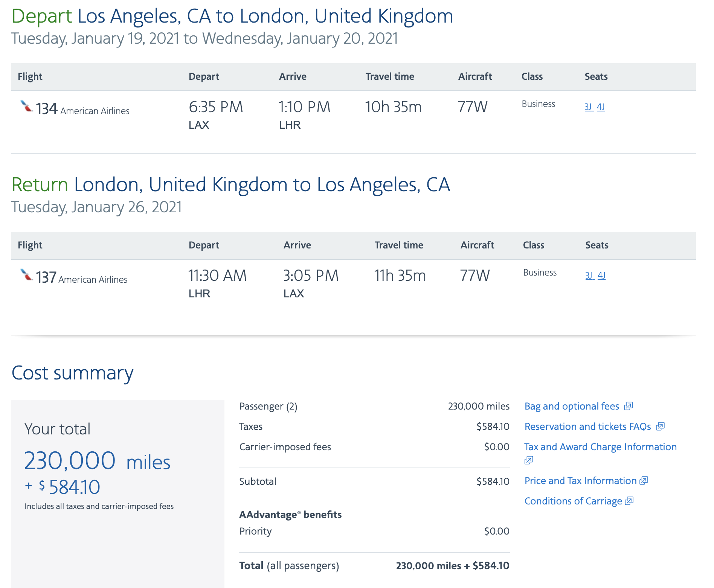The image size is (714, 588).
Task: Click the depart dates January 19 to 20 line
Action: (x=204, y=38)
